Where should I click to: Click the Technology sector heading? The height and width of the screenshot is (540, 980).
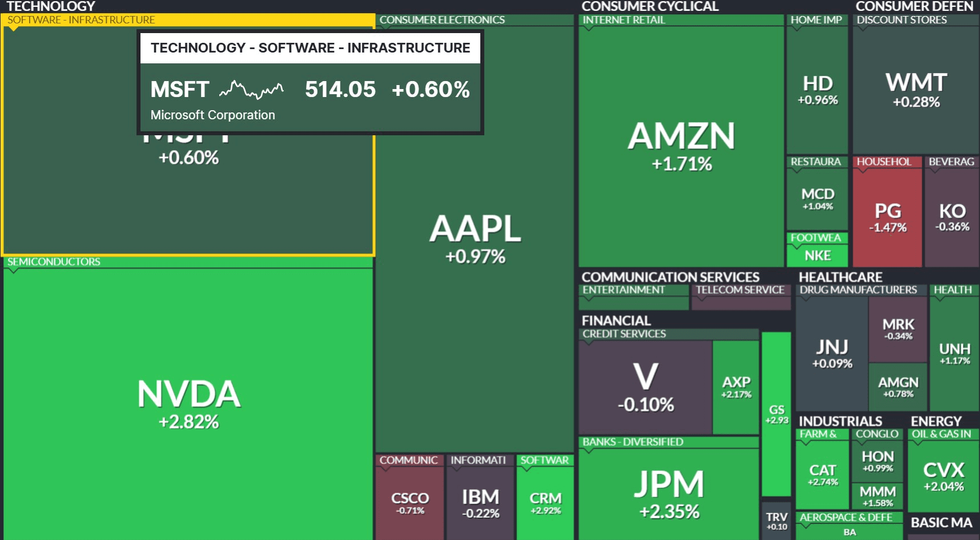coord(51,6)
